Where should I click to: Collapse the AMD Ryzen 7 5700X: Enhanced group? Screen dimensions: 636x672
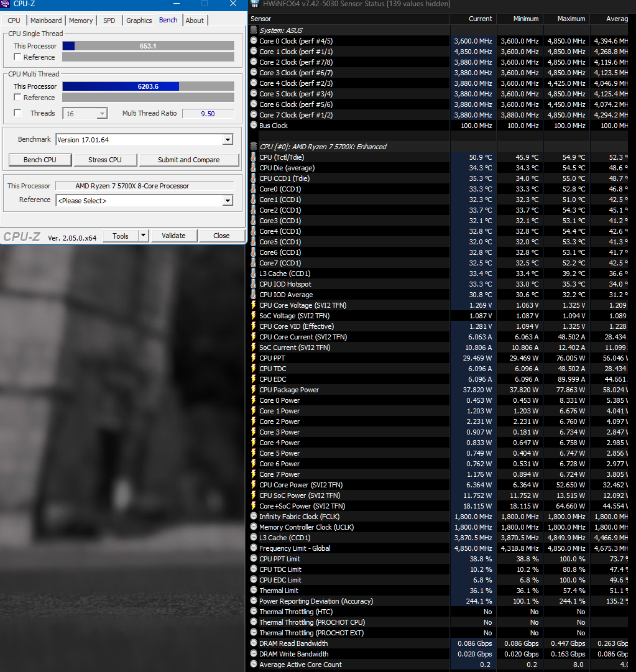[x=254, y=146]
